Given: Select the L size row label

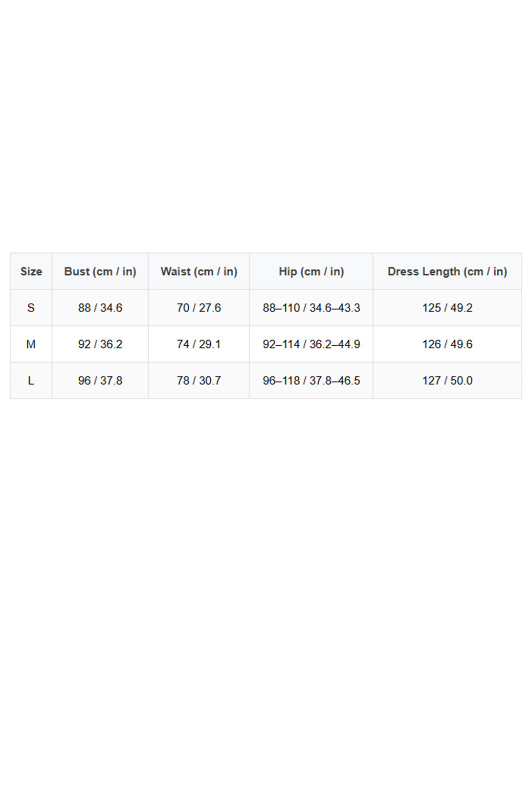Looking at the screenshot, I should coord(31,380).
